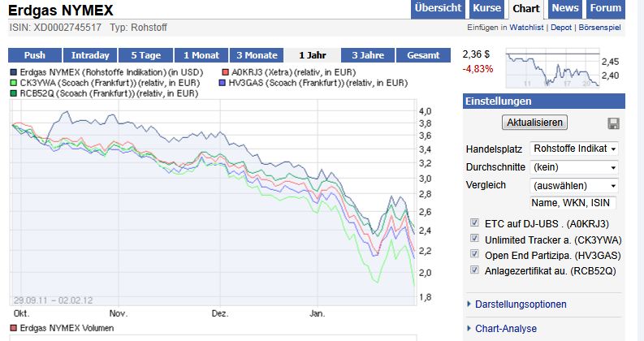Open the Forum tab
The image size is (644, 341).
(605, 9)
